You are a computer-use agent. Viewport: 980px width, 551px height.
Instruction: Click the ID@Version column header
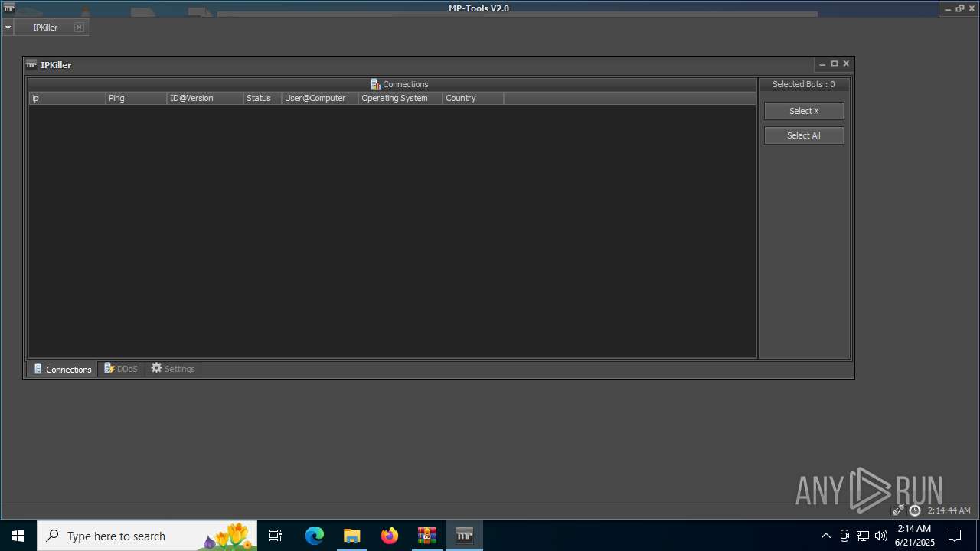coord(205,98)
